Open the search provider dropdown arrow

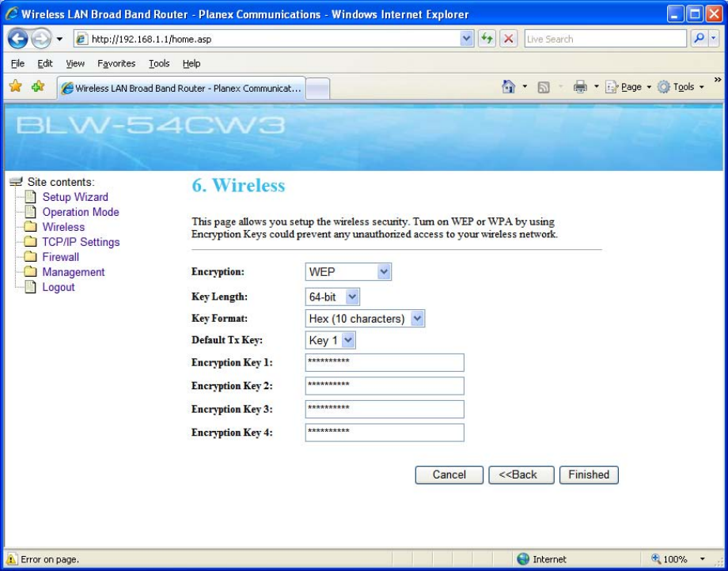tap(714, 39)
